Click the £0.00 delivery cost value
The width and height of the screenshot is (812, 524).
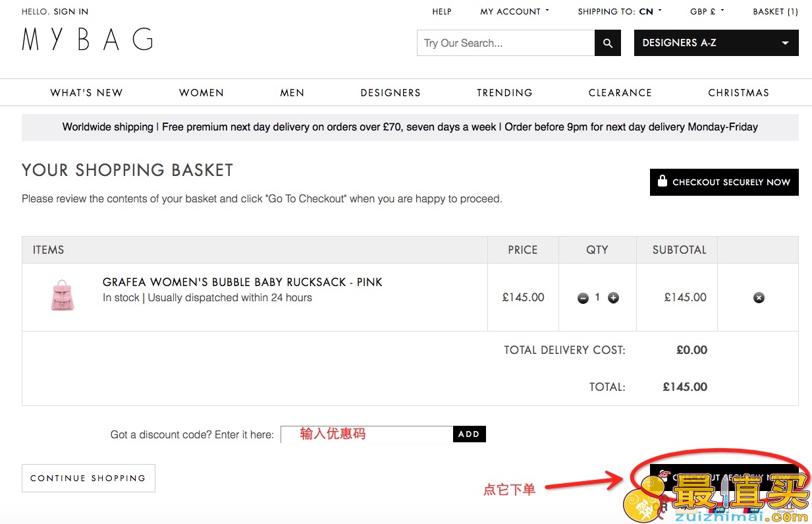[691, 350]
